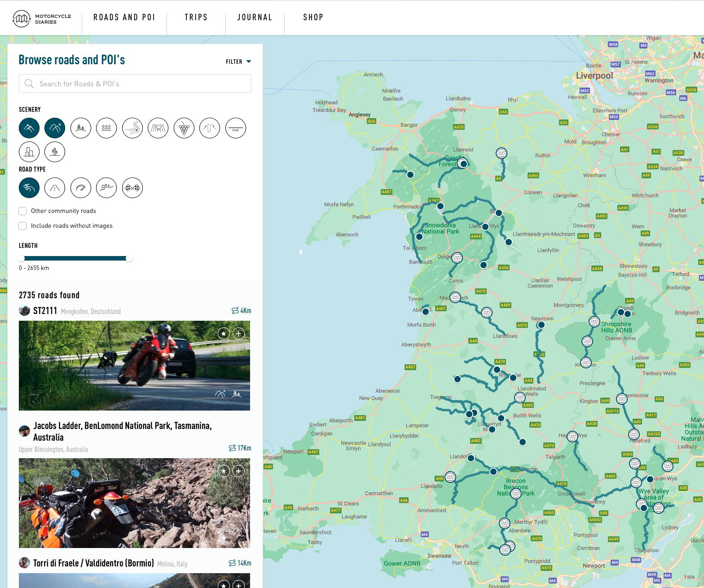Select the straight road type filter
Viewport: 704px width, 588px height.
pyautogui.click(x=55, y=188)
